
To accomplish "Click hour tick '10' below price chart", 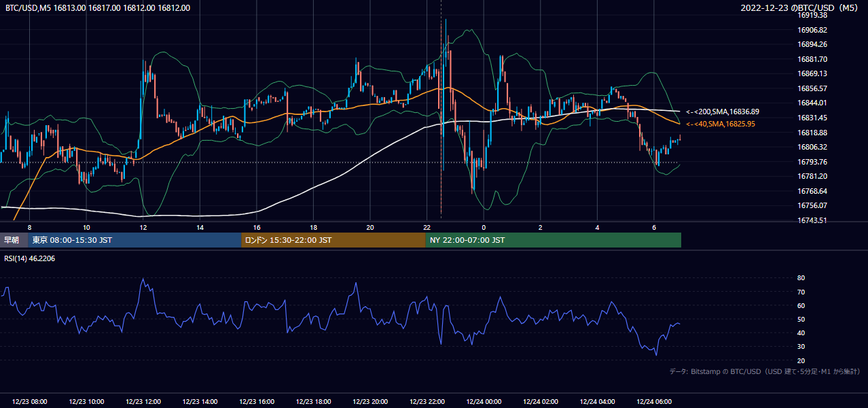I will click(x=86, y=227).
